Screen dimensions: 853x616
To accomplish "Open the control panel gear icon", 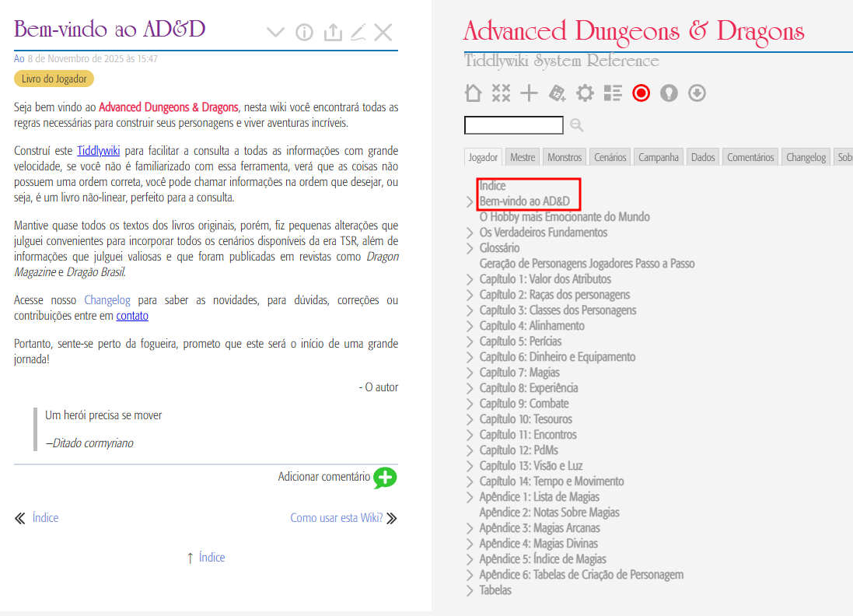I will point(585,93).
